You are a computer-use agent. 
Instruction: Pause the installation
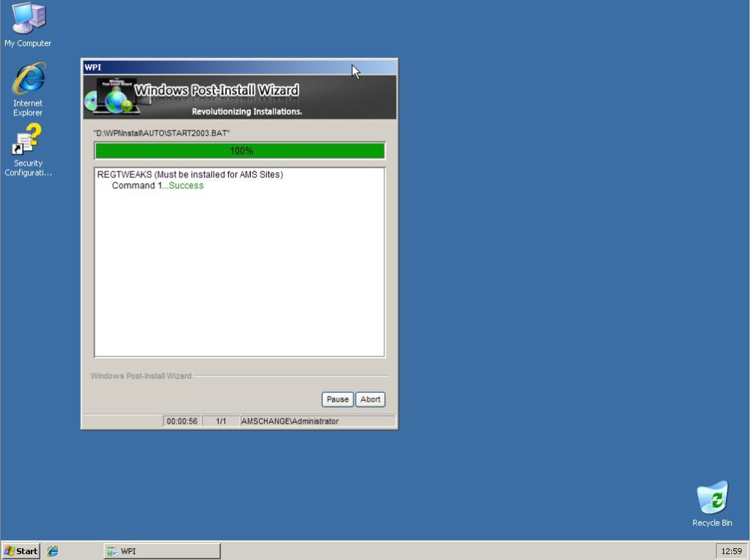(337, 399)
